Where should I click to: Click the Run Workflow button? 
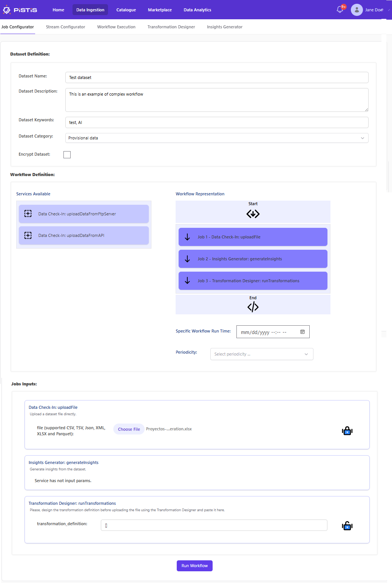194,566
